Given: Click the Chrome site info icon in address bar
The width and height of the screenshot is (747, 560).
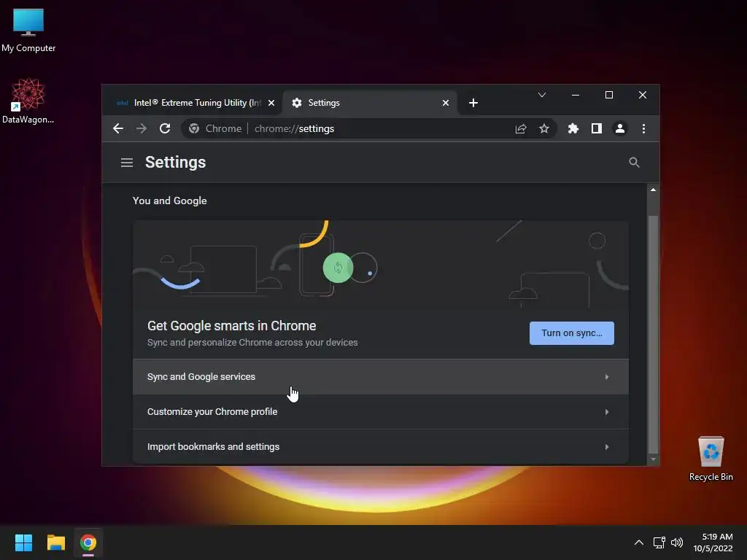Looking at the screenshot, I should 194,128.
